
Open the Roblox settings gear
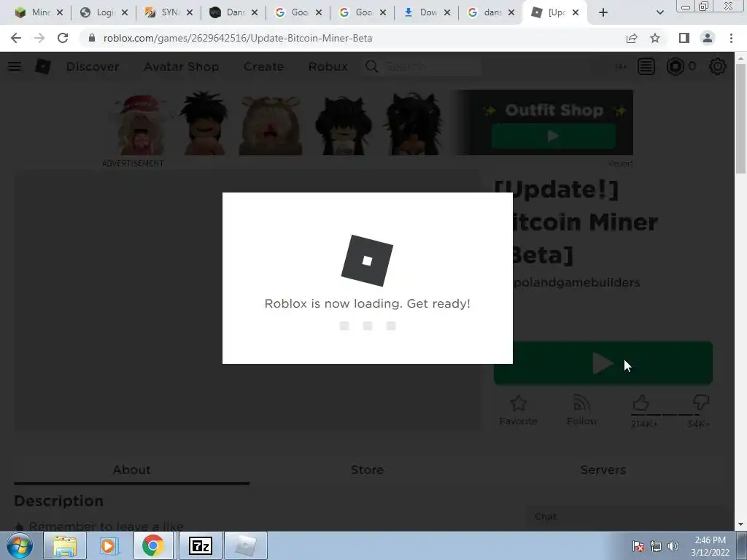click(x=718, y=66)
